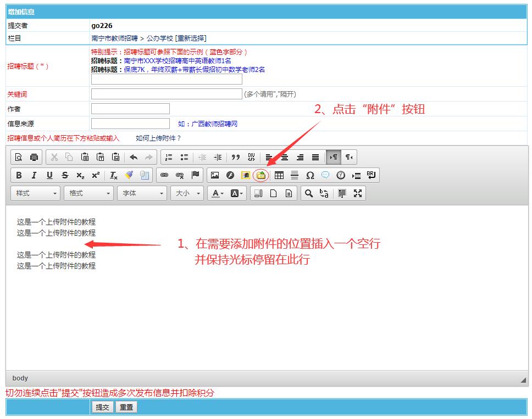The height and width of the screenshot is (419, 532).
Task: Click the 提交 submit button
Action: [103, 407]
